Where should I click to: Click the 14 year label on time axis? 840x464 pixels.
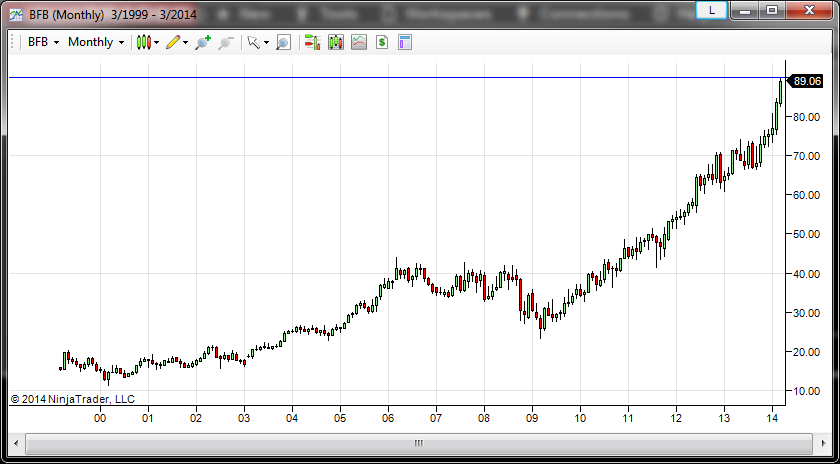coord(772,417)
